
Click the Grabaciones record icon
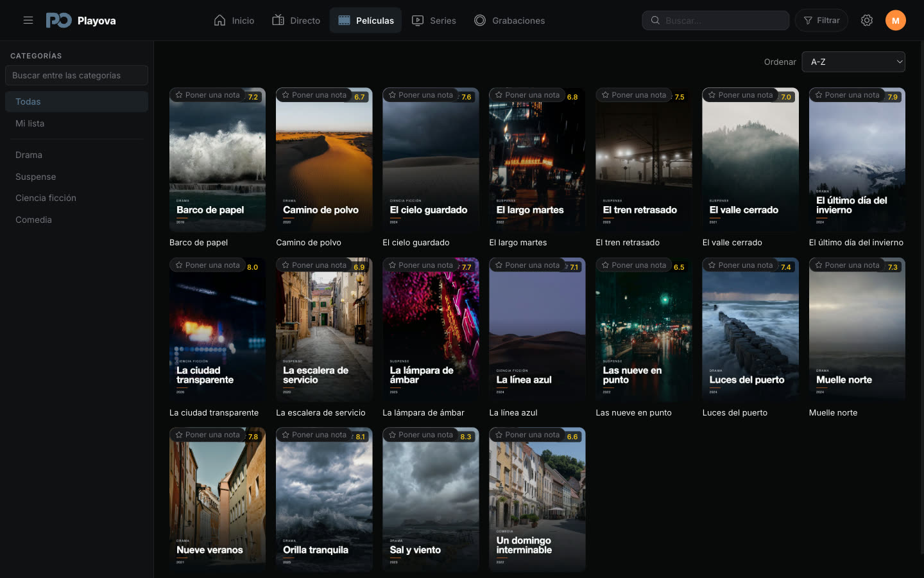(x=480, y=21)
